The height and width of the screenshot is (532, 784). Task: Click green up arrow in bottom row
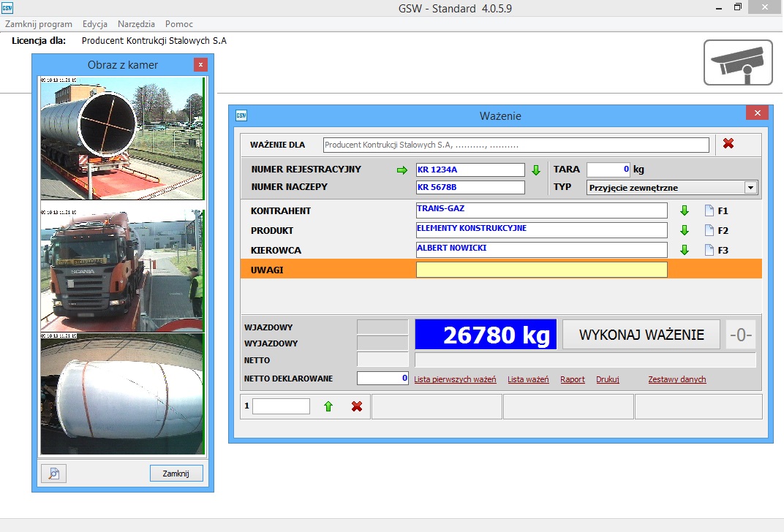click(328, 406)
